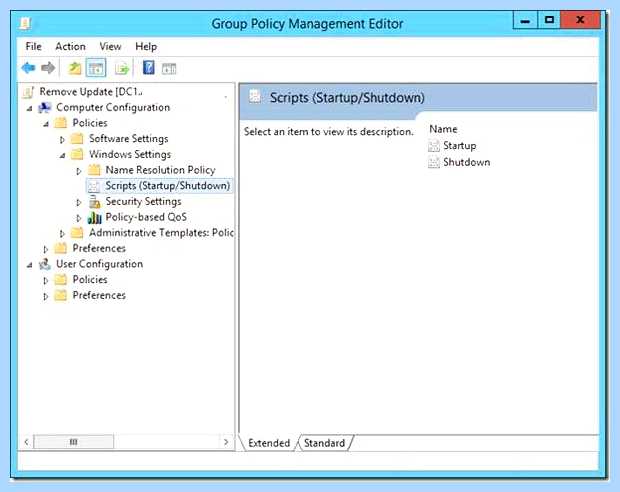
Task: Click the tree pane horizontal scrollbar thumb
Action: click(x=74, y=442)
